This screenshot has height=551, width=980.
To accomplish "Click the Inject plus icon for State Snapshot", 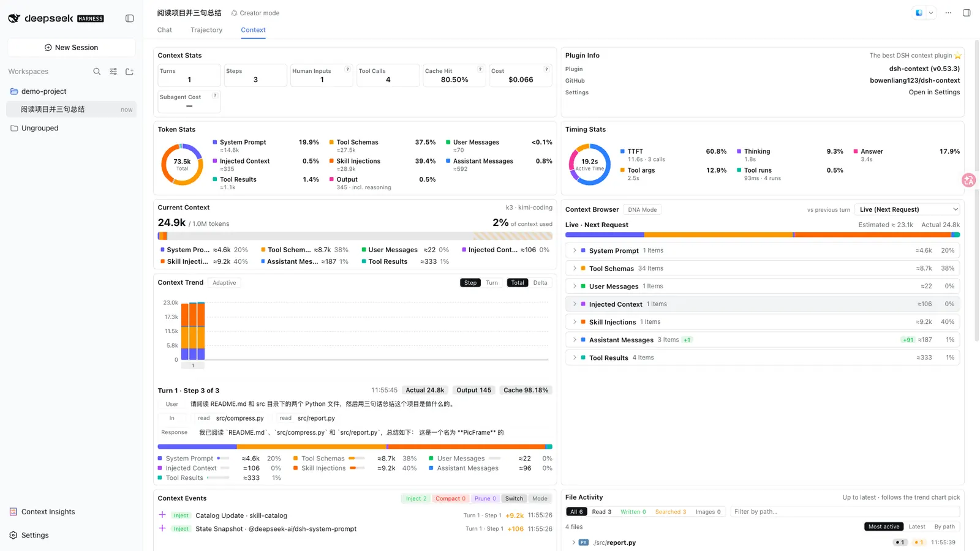I will 162,528.
